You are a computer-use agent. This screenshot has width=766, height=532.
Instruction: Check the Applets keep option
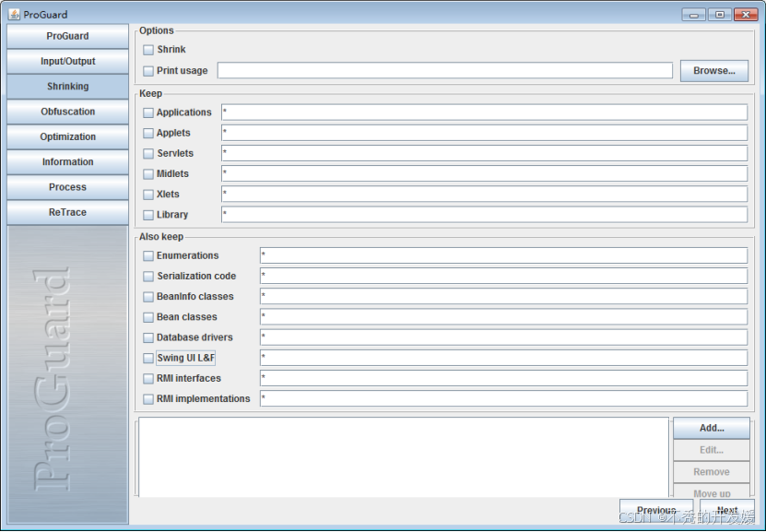[148, 134]
